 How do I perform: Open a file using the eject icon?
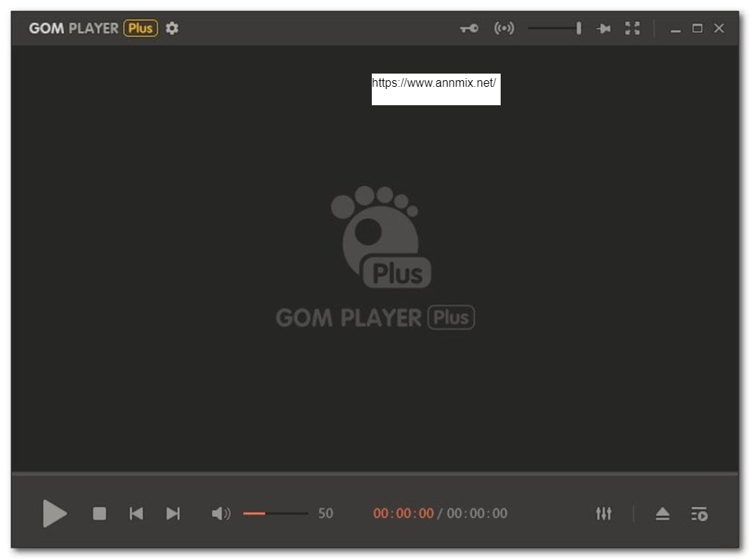pos(663,514)
